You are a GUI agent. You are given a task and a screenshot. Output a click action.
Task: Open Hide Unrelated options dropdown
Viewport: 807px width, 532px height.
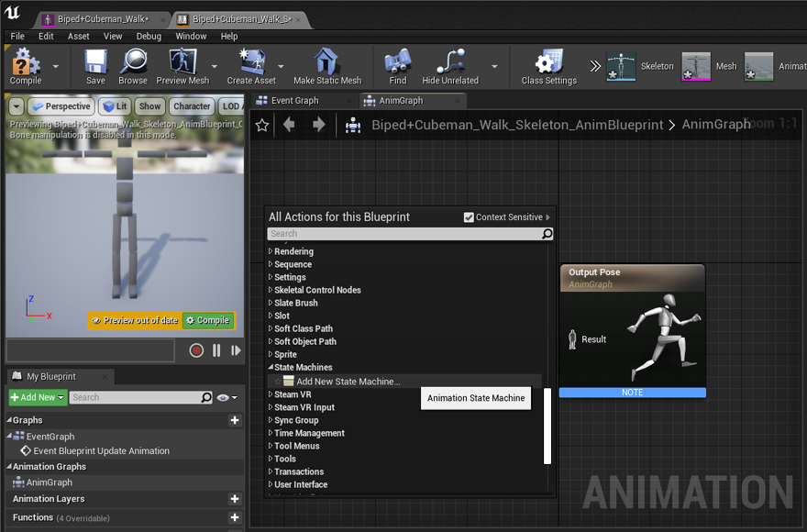494,66
